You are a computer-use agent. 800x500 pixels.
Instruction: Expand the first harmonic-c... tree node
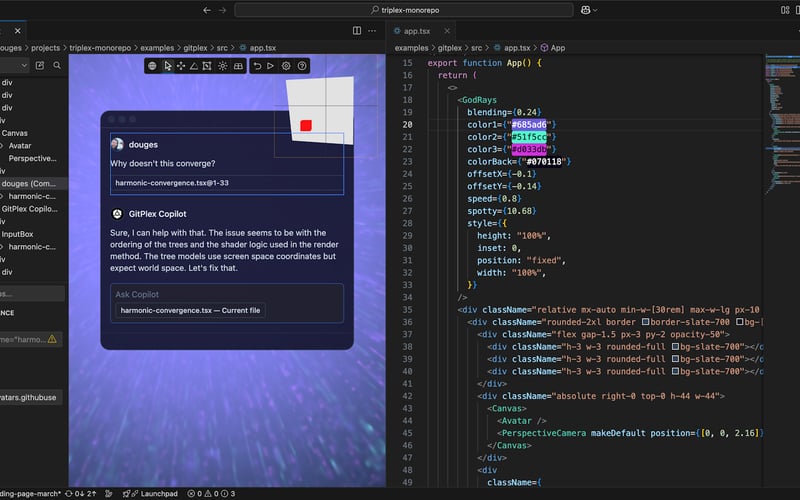pos(2,196)
